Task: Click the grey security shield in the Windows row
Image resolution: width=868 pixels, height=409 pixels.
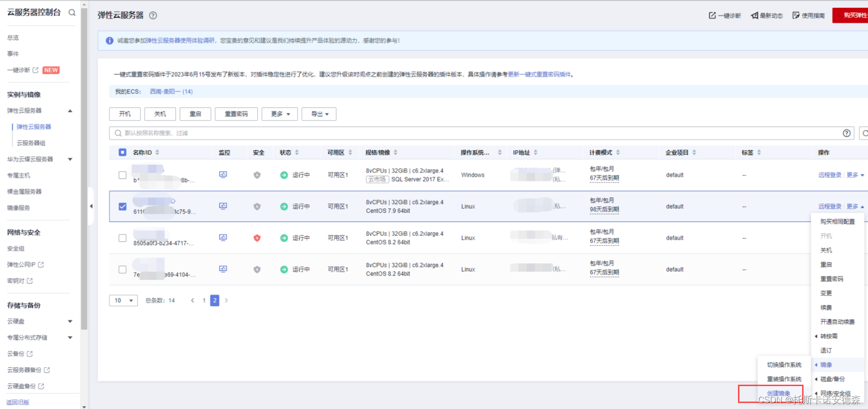Action: tap(257, 175)
